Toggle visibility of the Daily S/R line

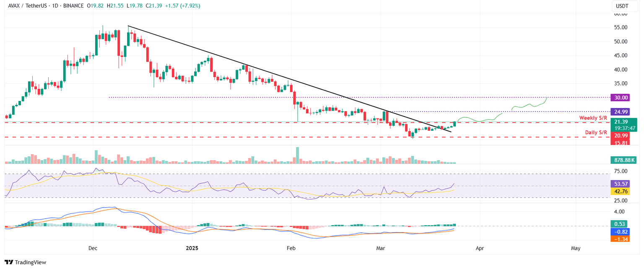(x=596, y=132)
